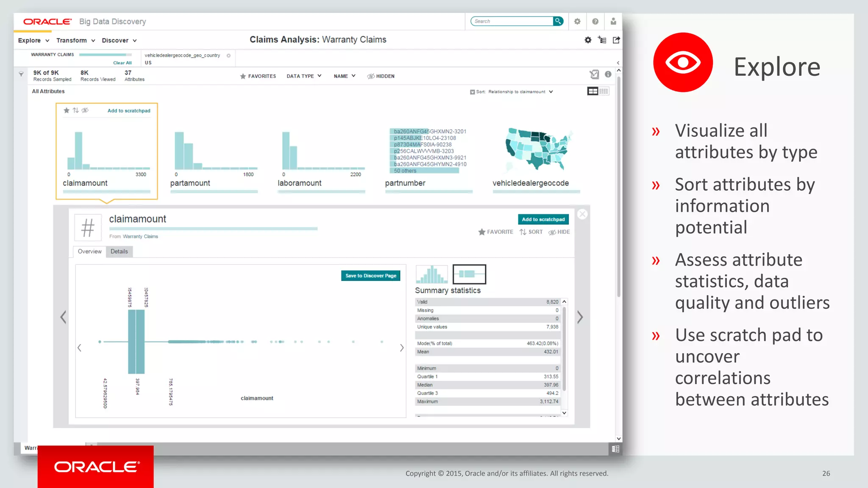Open the user profile icon
Screen dimensions: 868x488
(x=613, y=21)
